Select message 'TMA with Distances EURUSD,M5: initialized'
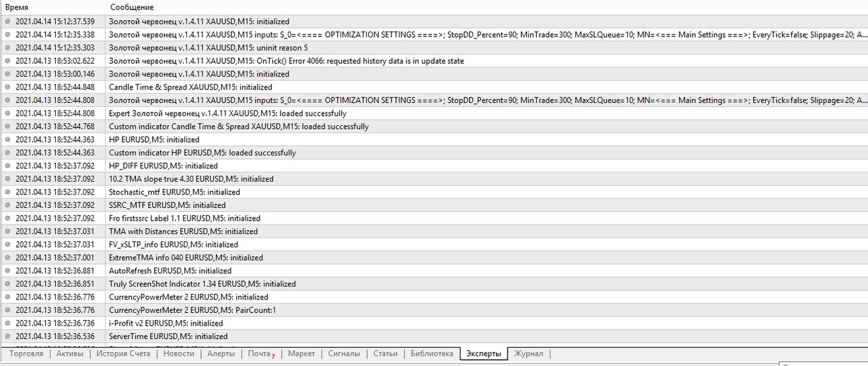The width and height of the screenshot is (868, 366). click(183, 231)
